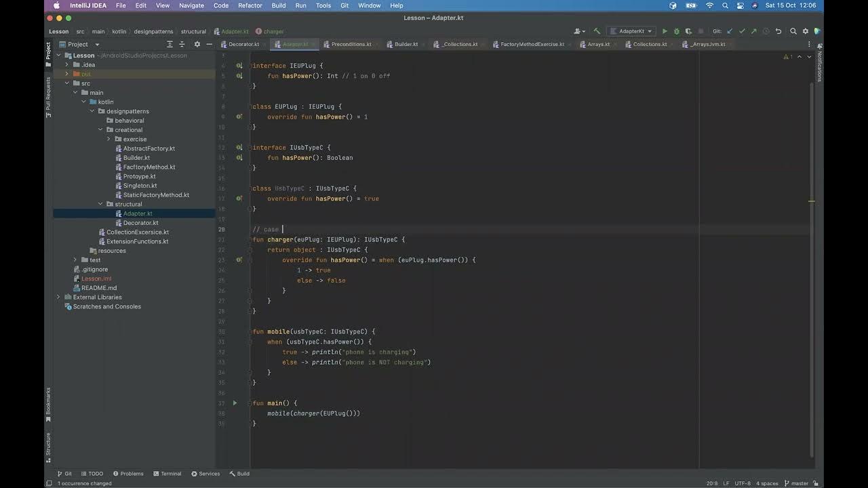Run AdapterKt with the green play icon
Viewport: 868px width, 488px height.
tap(665, 31)
